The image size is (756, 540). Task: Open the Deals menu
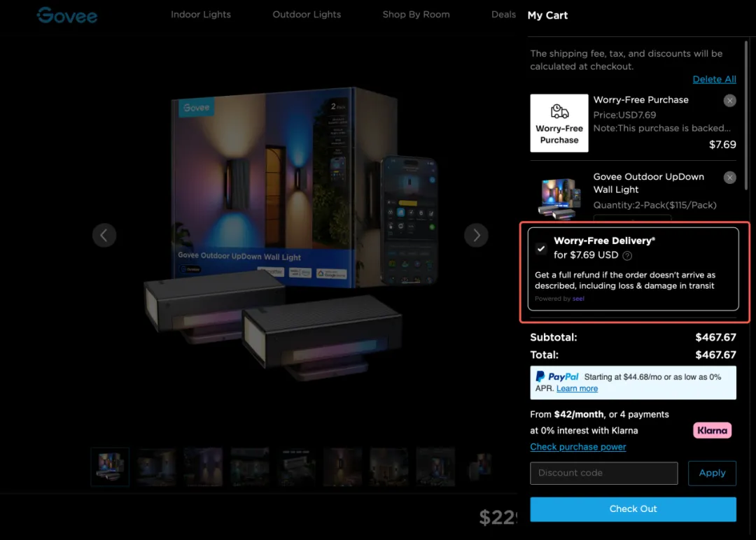pyautogui.click(x=503, y=15)
